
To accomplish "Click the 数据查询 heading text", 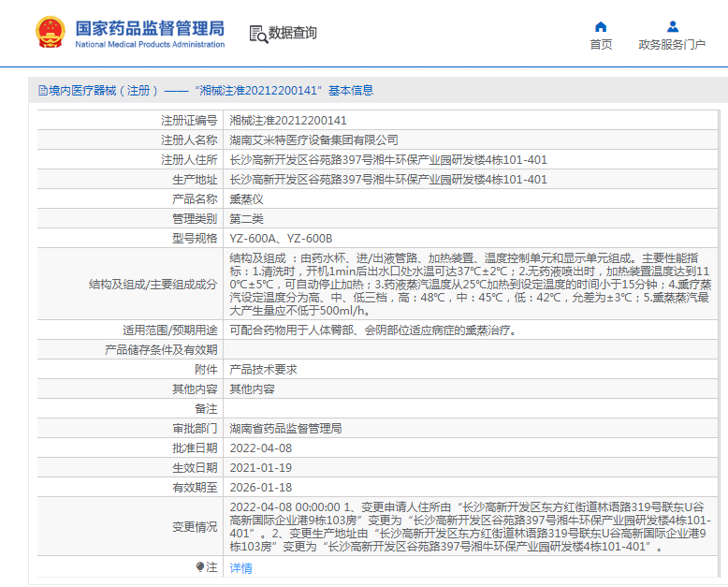I will (293, 33).
